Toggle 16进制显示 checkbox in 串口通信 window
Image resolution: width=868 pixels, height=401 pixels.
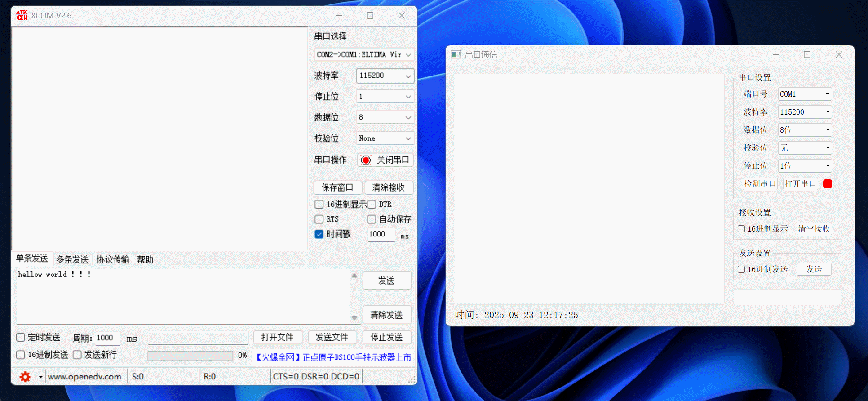[741, 229]
